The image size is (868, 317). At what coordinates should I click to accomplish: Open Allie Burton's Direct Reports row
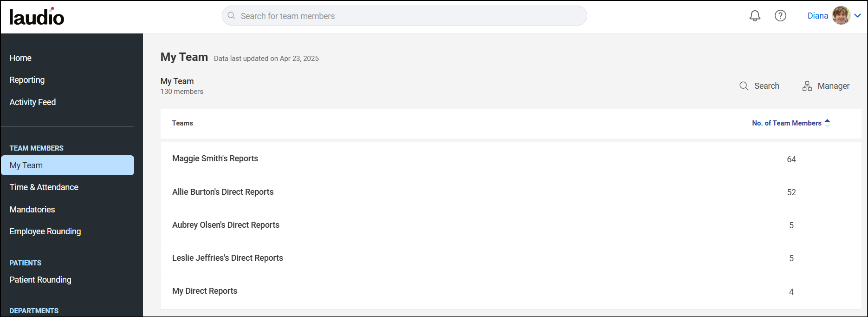511,192
